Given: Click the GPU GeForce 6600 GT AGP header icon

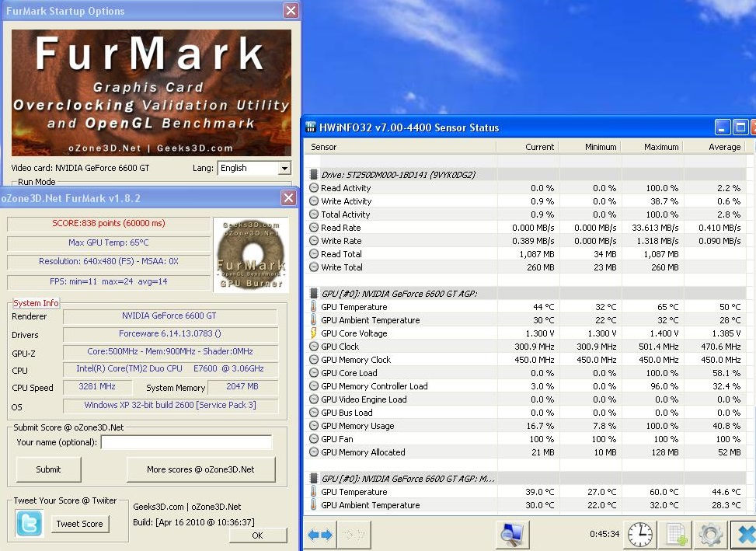Looking at the screenshot, I should tap(314, 293).
